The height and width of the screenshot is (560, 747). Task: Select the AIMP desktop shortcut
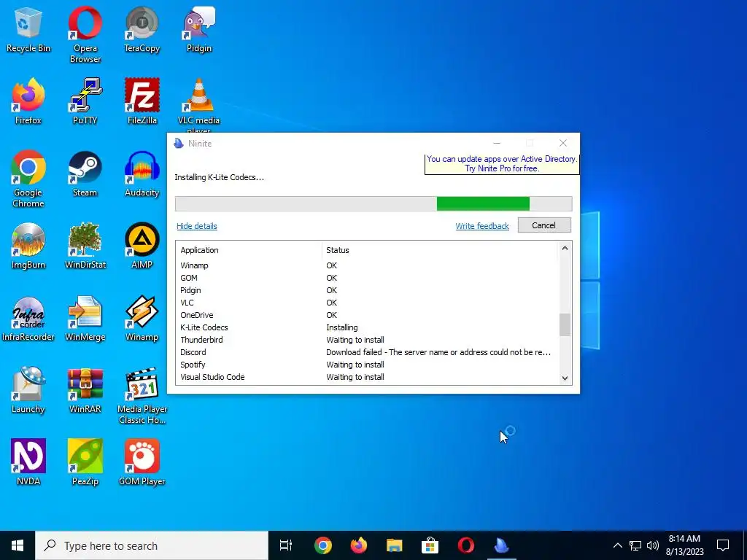tap(142, 246)
